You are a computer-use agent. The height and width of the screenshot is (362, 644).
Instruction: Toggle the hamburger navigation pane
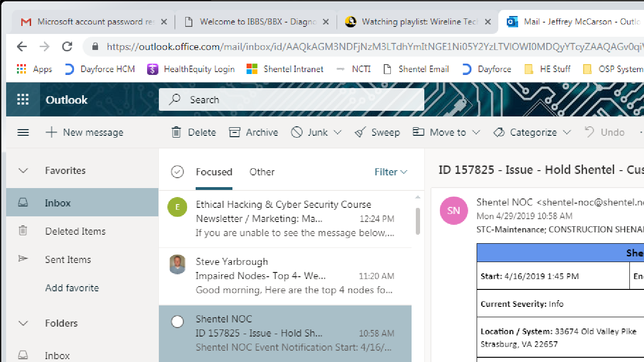tap(23, 132)
